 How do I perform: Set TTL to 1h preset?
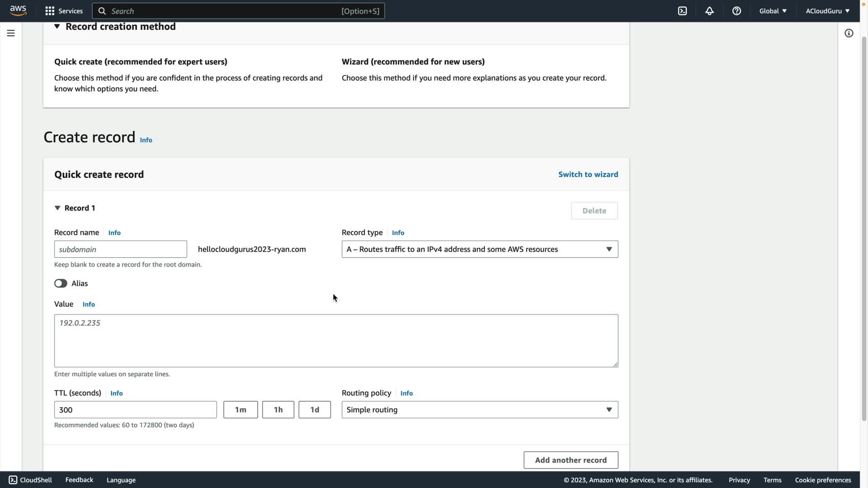pyautogui.click(x=278, y=409)
